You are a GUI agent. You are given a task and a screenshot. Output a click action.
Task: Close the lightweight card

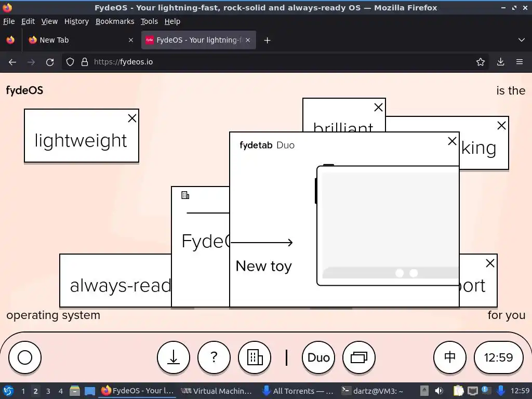point(132,118)
